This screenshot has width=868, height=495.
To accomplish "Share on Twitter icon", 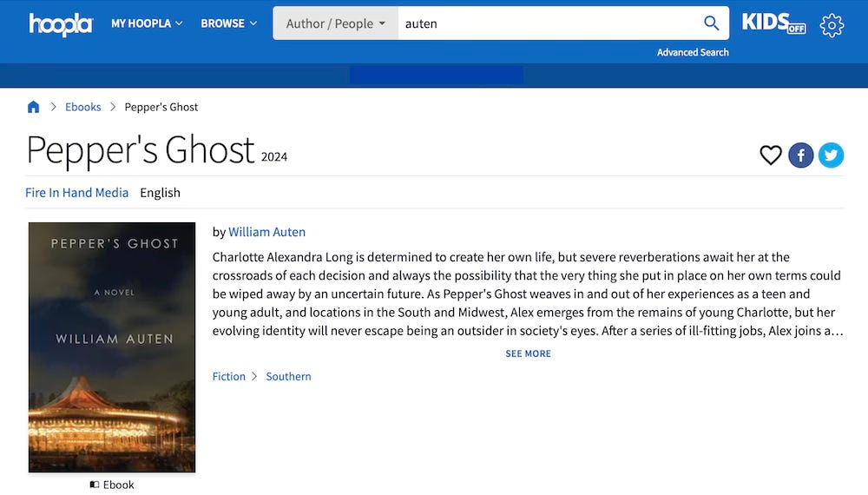I will [831, 155].
